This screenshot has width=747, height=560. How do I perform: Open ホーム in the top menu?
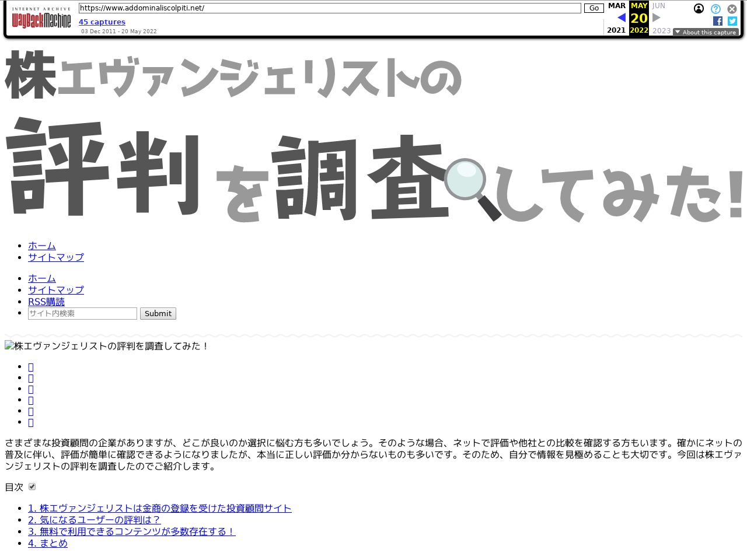[x=42, y=246]
